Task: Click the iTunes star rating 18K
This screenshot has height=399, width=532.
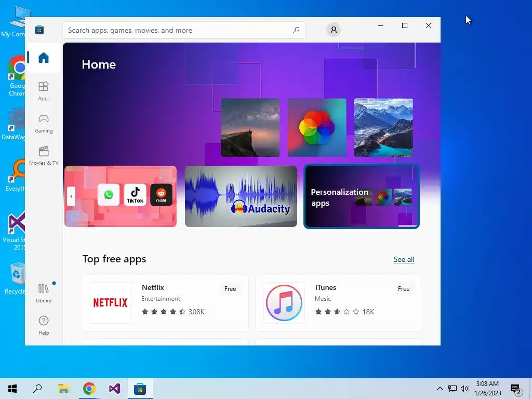Action: tap(344, 312)
